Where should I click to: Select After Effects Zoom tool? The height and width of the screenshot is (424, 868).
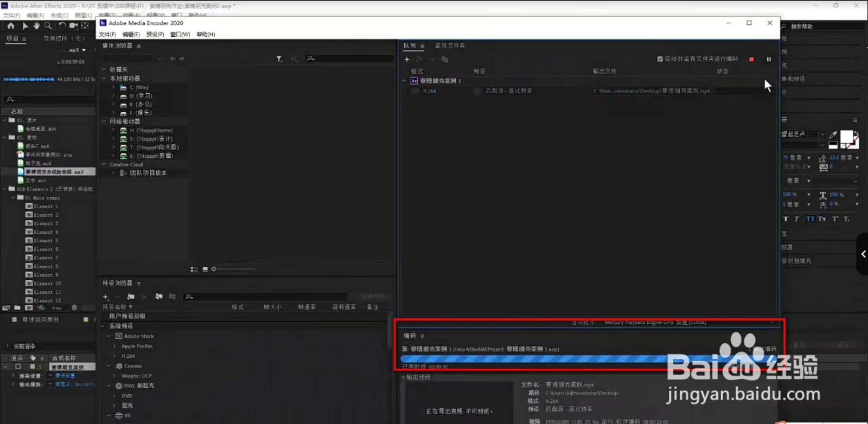point(48,25)
